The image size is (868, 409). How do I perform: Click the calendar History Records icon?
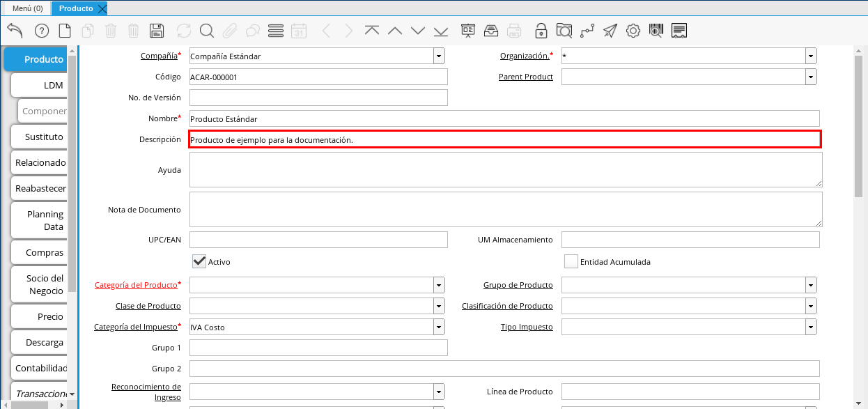[x=298, y=31]
